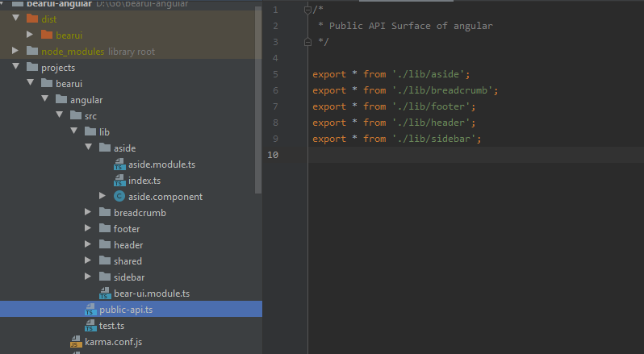
Task: Click the './lib/footer' import path
Action: click(x=431, y=106)
